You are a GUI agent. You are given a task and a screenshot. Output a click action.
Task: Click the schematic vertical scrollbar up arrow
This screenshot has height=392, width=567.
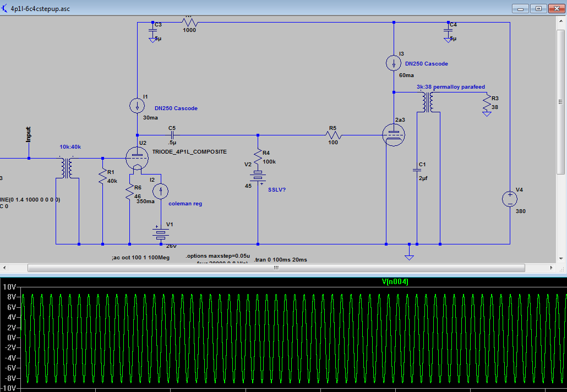point(561,21)
